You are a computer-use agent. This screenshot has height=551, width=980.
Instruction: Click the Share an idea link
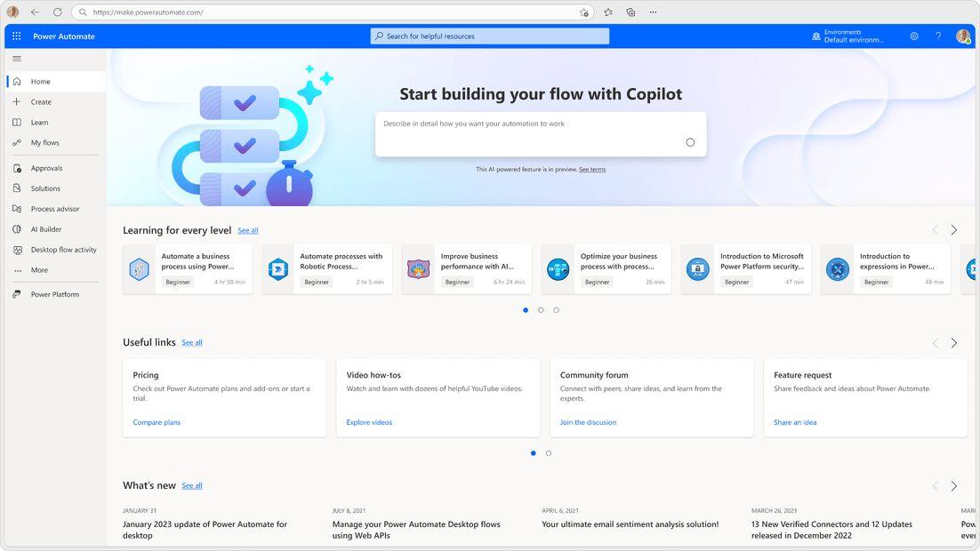795,422
